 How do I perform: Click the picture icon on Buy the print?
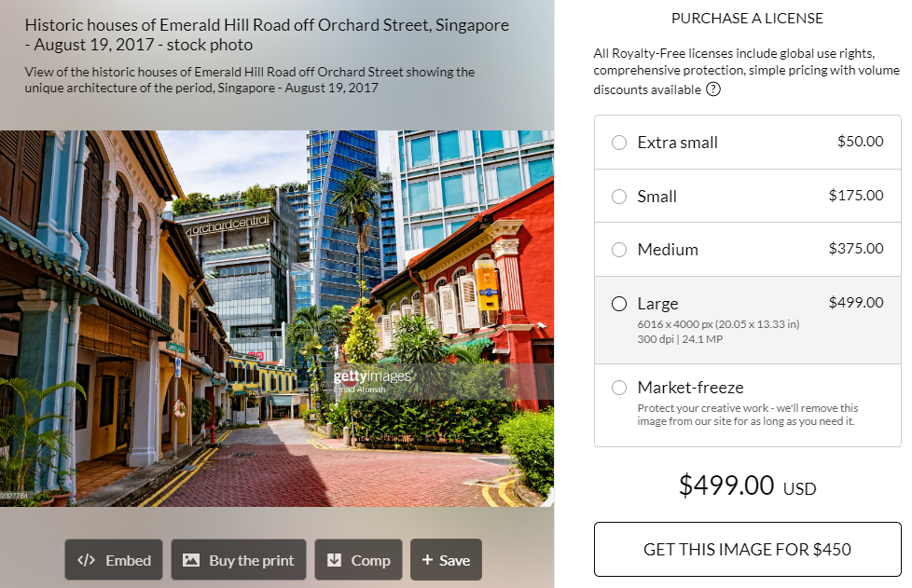191,560
